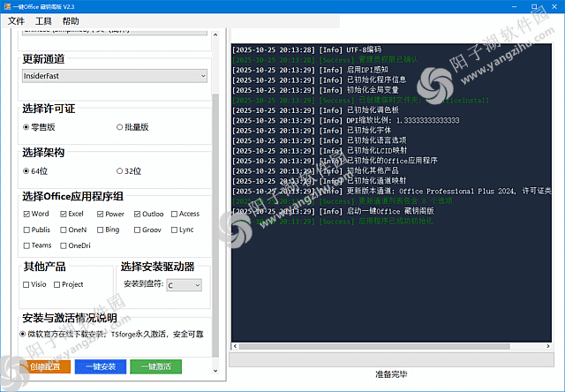The width and height of the screenshot is (565, 392).
Task: Expand the InsiderFast update channel dropdown
Action: tap(115, 76)
